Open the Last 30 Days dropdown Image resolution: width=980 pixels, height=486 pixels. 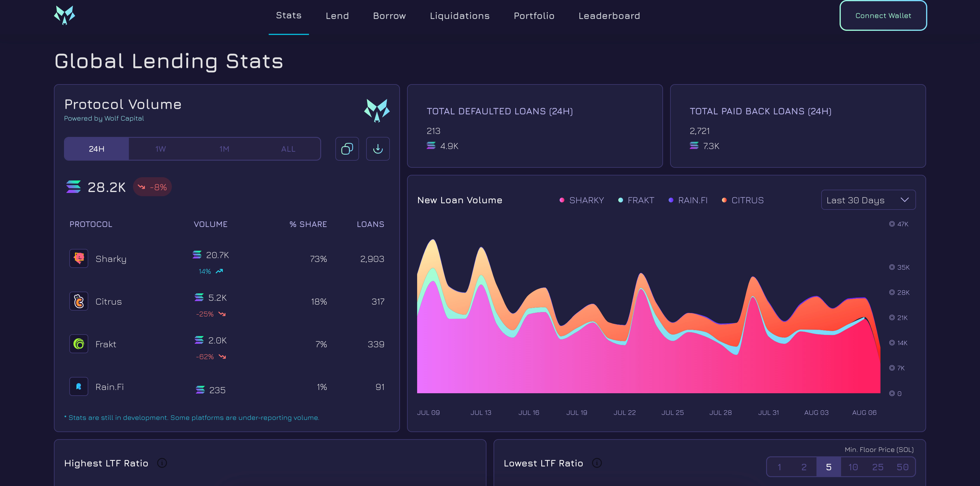868,200
